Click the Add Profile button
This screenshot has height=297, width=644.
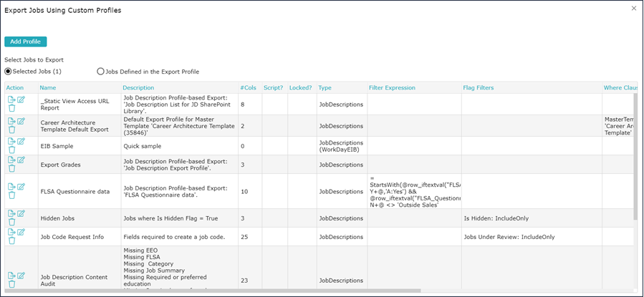point(25,42)
